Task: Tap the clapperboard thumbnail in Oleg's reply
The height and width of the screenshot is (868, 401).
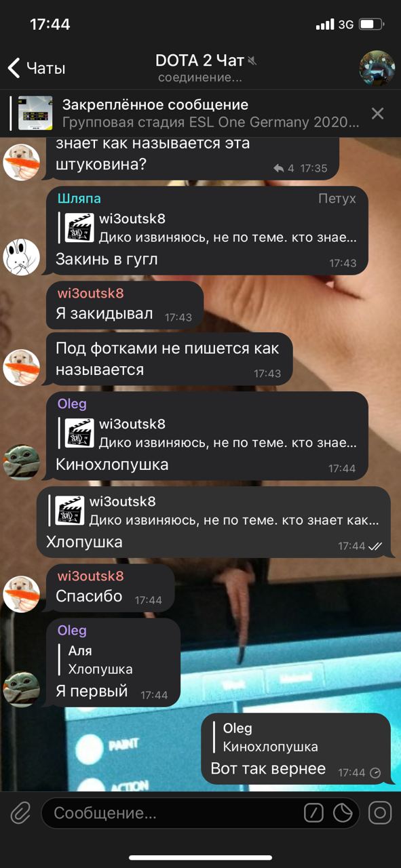Action: tap(79, 433)
